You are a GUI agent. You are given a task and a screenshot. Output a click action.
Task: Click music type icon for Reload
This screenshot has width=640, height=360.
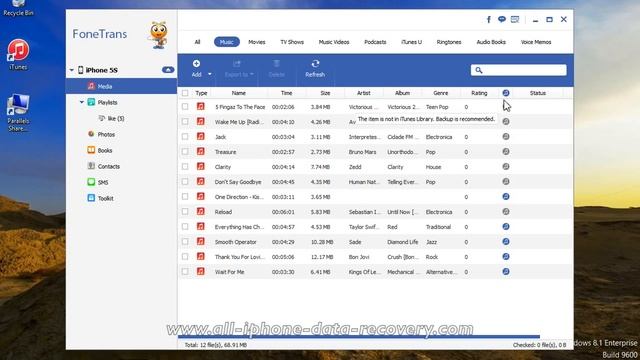[x=200, y=211]
